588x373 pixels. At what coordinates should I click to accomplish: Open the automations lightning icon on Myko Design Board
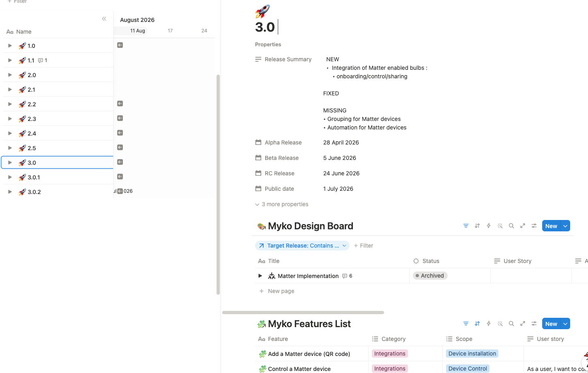tap(489, 226)
